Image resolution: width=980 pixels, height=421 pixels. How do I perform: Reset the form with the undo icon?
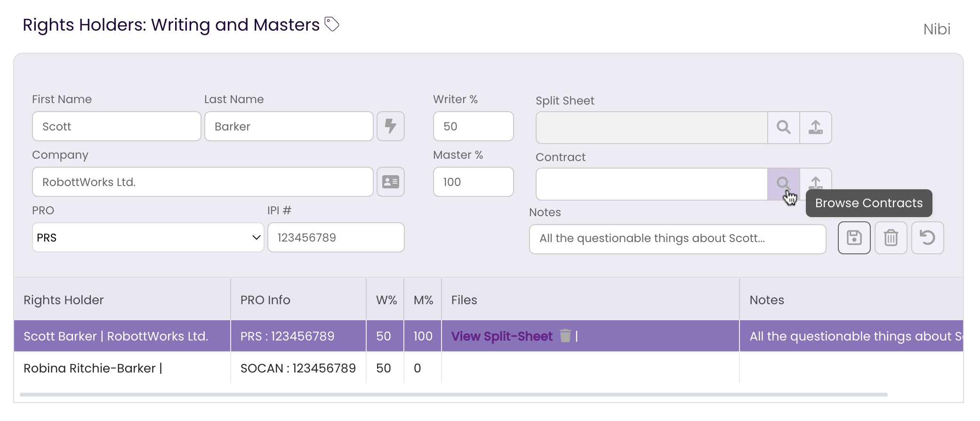(x=928, y=238)
